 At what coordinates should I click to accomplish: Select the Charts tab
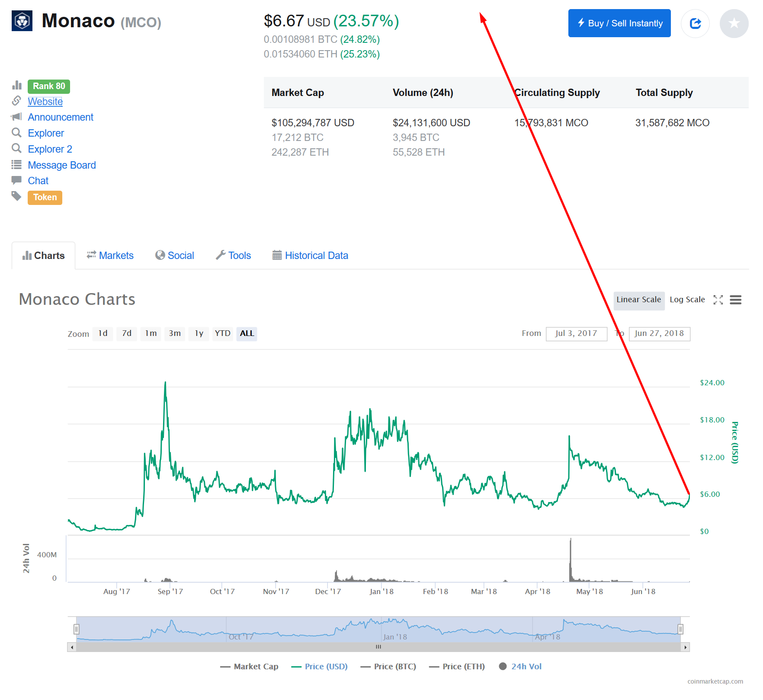point(44,256)
